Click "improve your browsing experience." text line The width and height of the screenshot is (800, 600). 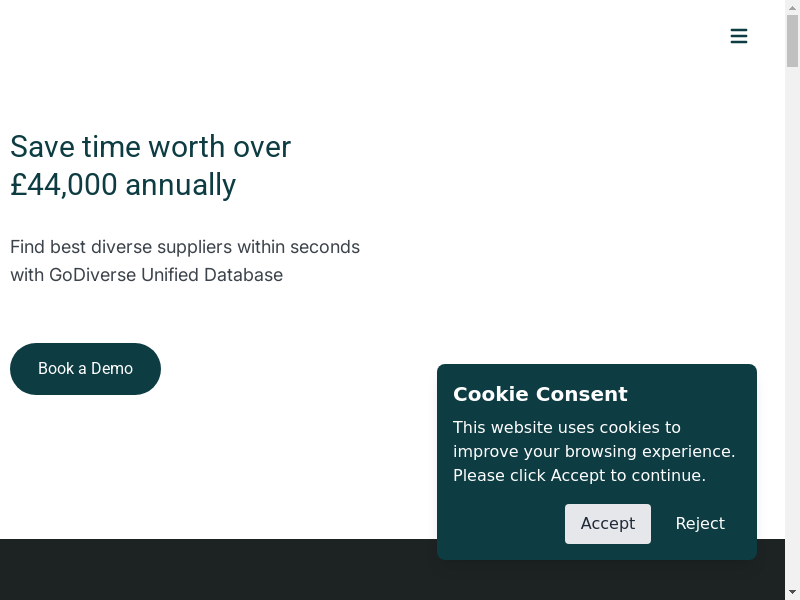coord(594,452)
